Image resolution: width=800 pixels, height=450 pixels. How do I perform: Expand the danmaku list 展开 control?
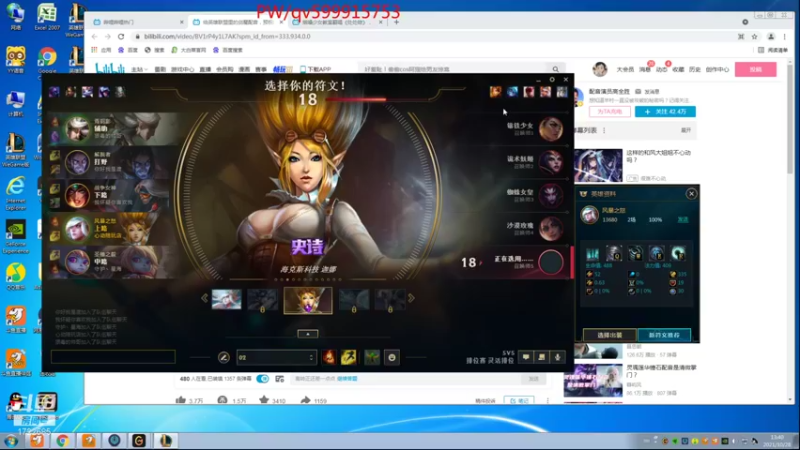686,130
